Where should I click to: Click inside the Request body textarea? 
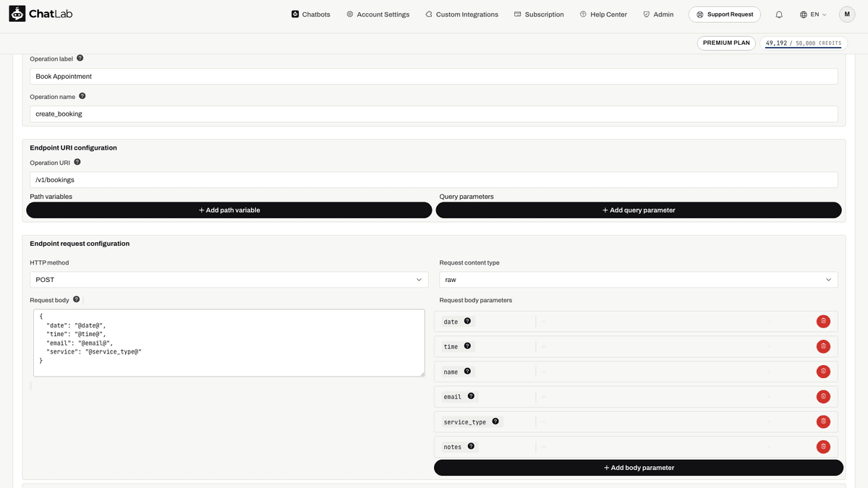point(229,343)
